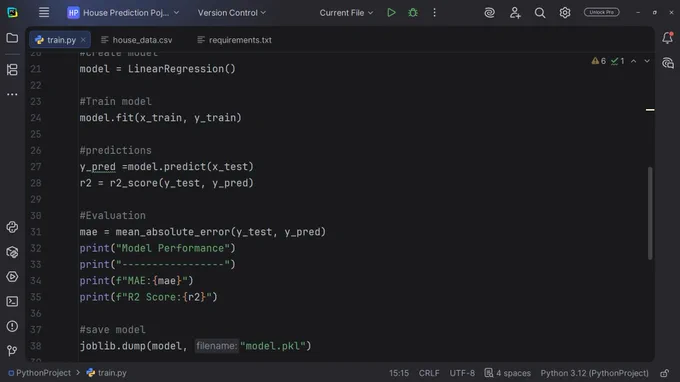Open the Terminal tool window

12,301
